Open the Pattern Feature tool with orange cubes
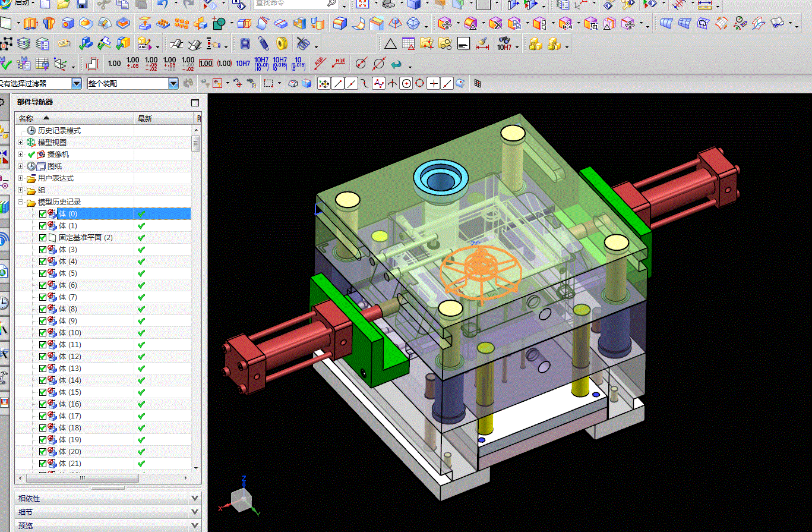Viewport: 812px width, 532px height. pos(182,24)
